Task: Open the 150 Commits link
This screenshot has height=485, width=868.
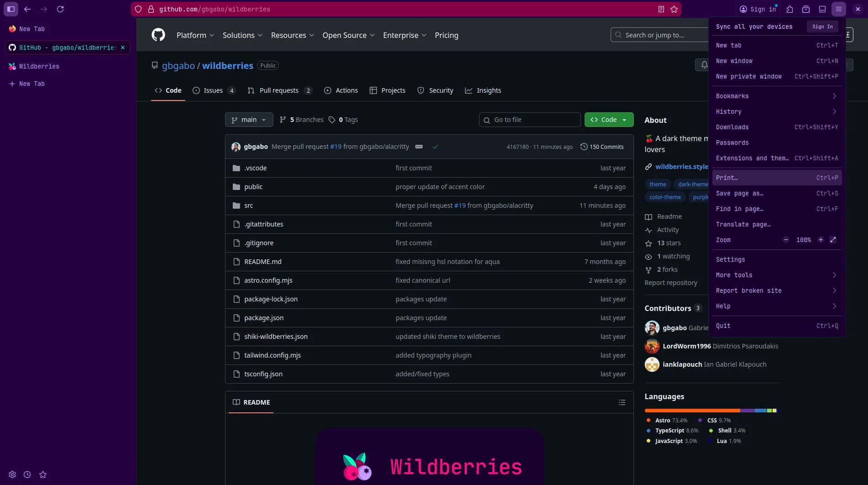Action: (602, 147)
